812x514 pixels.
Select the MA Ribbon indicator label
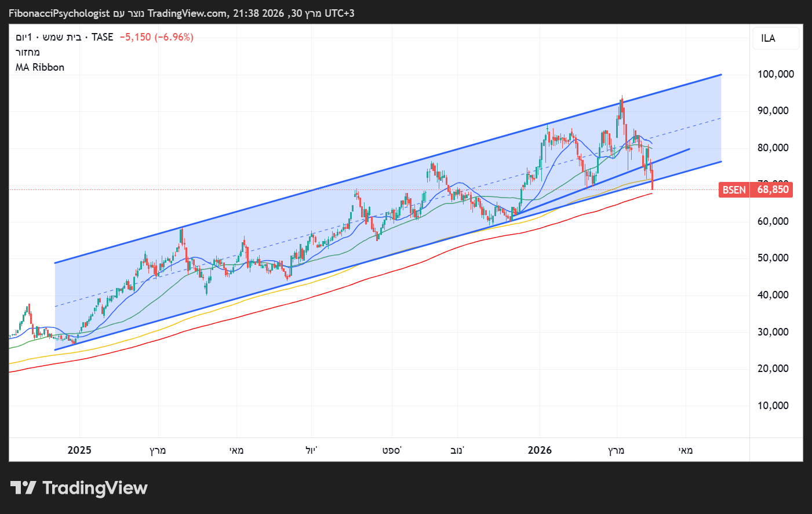tap(40, 67)
